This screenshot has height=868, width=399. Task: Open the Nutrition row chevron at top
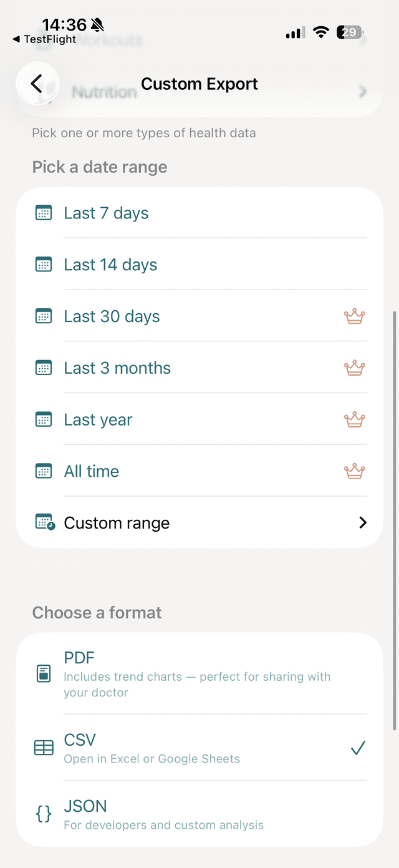point(362,91)
